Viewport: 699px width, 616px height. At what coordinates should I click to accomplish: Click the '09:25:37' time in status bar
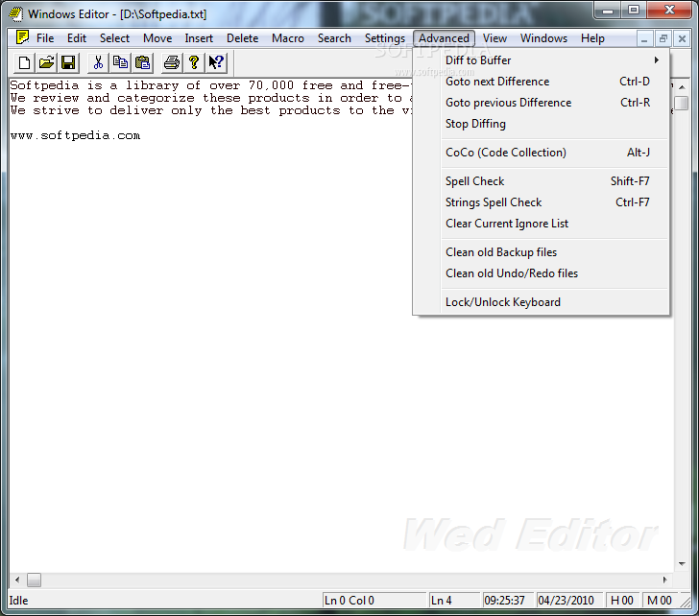tap(508, 601)
